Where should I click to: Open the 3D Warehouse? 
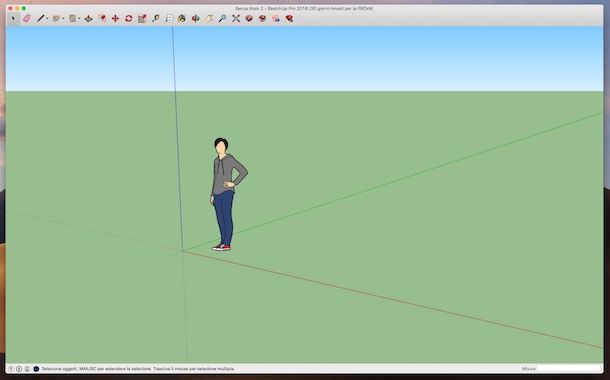(x=249, y=18)
